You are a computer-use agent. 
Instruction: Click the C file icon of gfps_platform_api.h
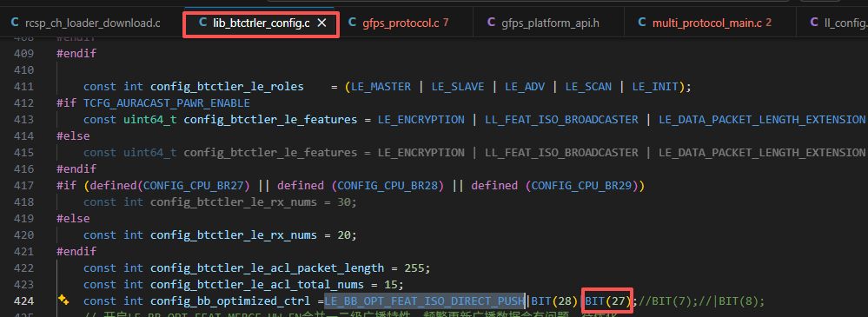click(x=491, y=23)
